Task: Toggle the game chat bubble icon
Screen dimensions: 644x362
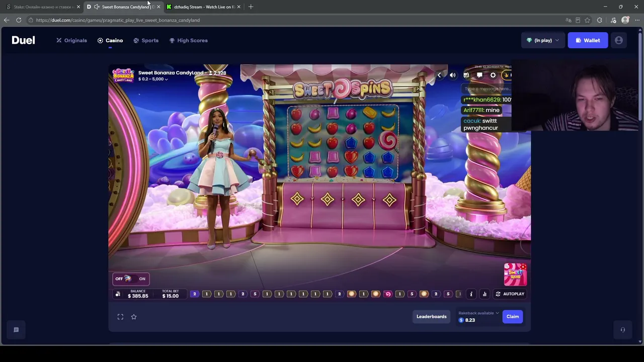Action: coord(479,75)
